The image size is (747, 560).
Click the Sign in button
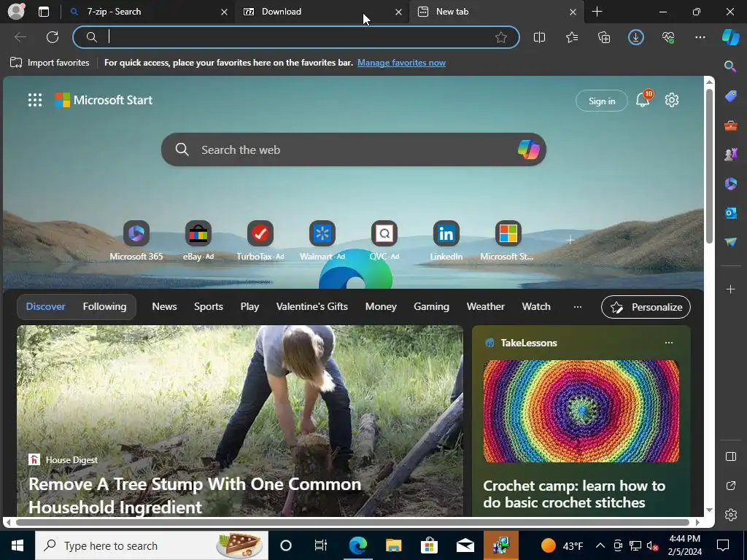[x=602, y=101]
